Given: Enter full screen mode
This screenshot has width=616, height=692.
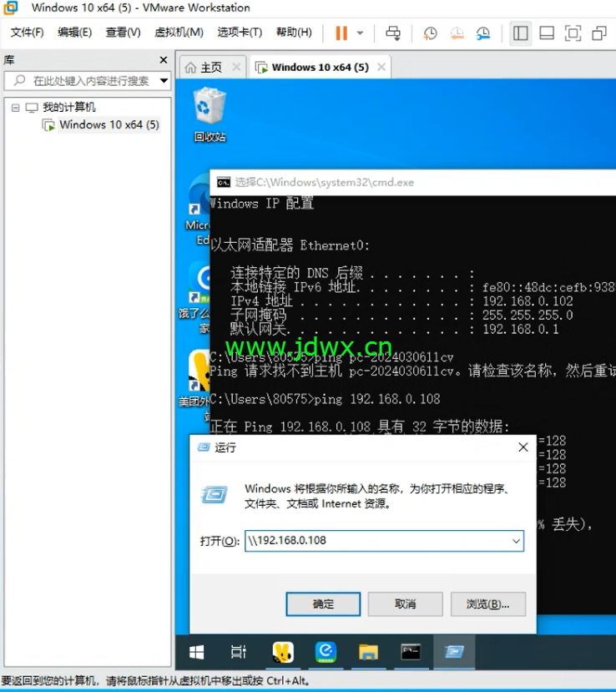Looking at the screenshot, I should pos(573,33).
